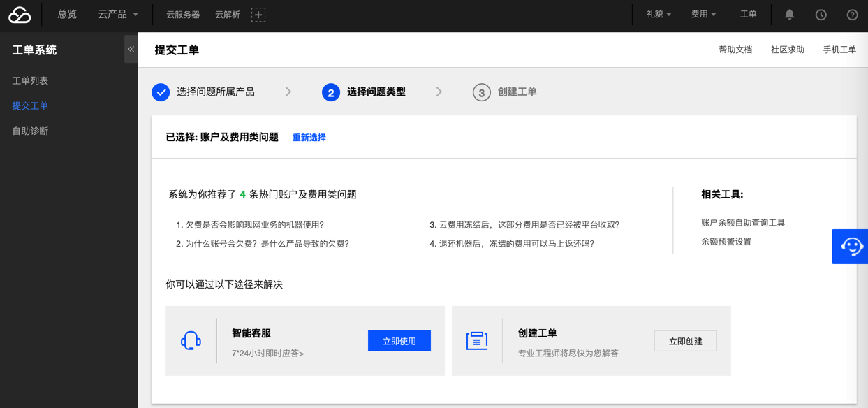Open 手机工单 link
The width and height of the screenshot is (868, 408).
(x=839, y=50)
